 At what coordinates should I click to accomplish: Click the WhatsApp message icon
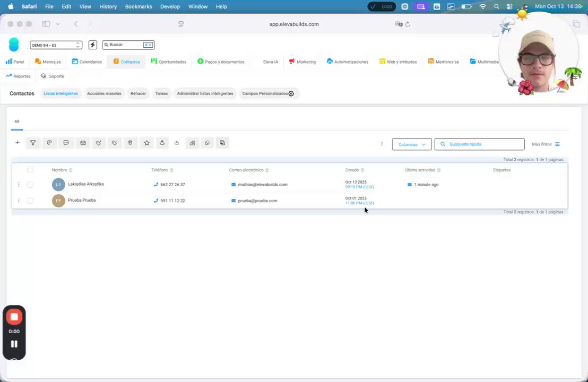click(207, 143)
